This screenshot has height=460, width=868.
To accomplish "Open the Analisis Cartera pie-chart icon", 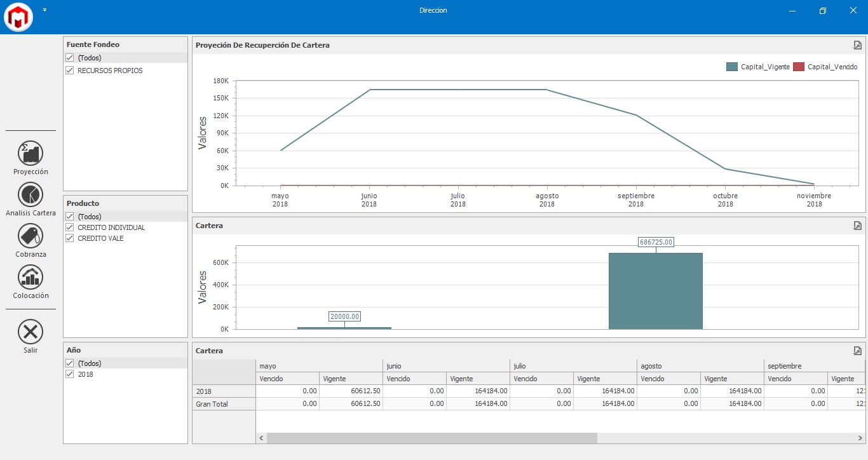I will coord(31,194).
